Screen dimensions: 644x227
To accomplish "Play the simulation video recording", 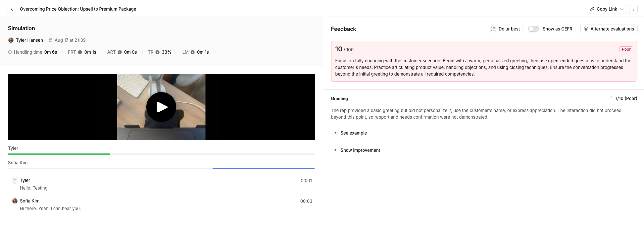I will tap(161, 107).
